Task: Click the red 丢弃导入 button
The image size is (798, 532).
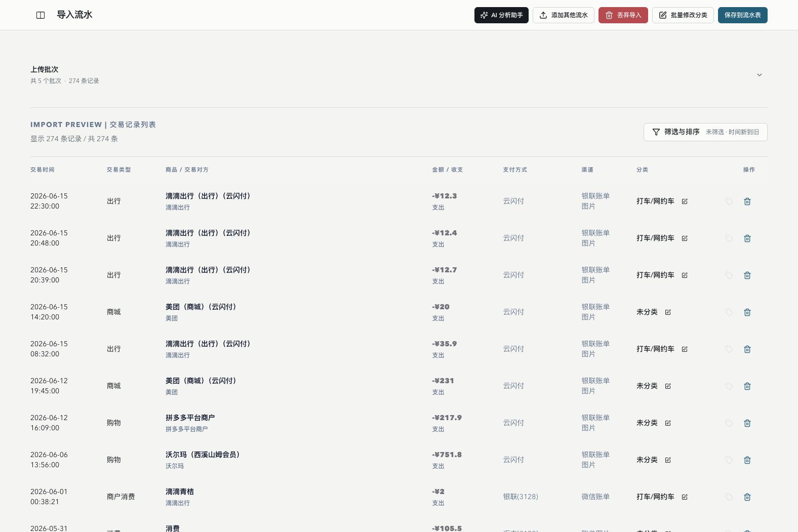Action: 623,15
